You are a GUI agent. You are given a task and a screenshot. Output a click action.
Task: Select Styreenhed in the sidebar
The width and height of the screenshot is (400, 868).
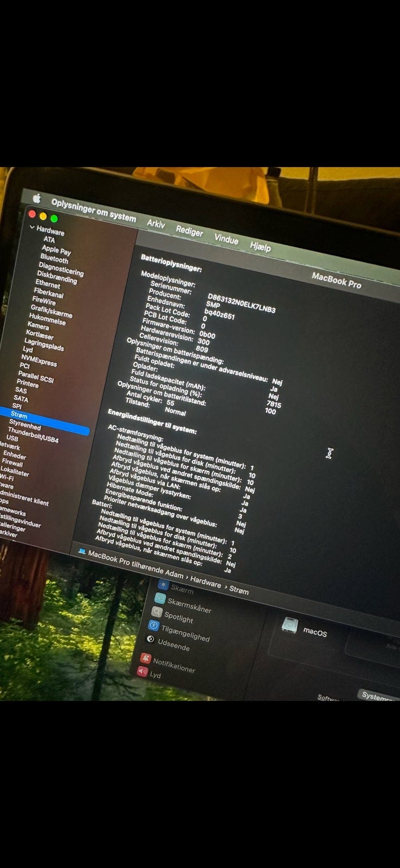click(25, 425)
